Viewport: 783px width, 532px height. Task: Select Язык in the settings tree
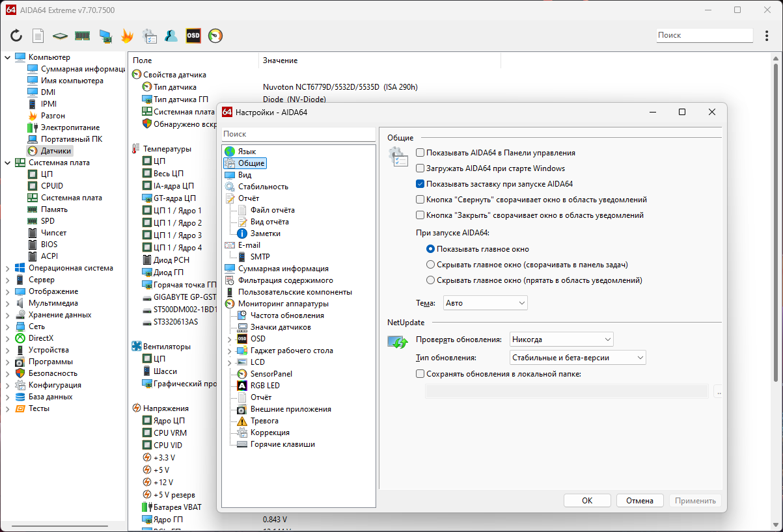pos(247,152)
